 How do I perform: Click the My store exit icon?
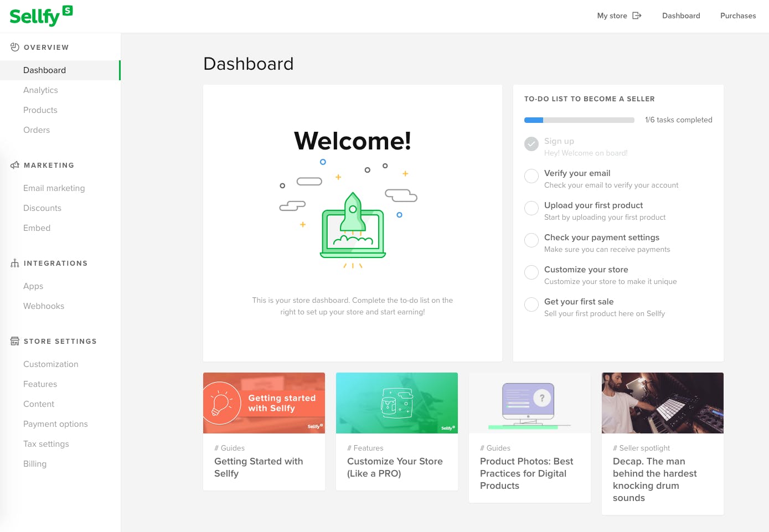click(x=637, y=16)
